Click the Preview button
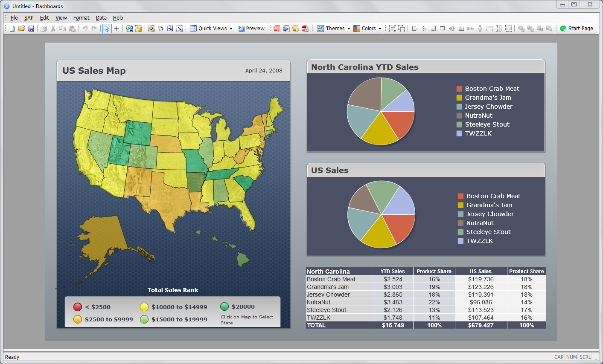 251,29
